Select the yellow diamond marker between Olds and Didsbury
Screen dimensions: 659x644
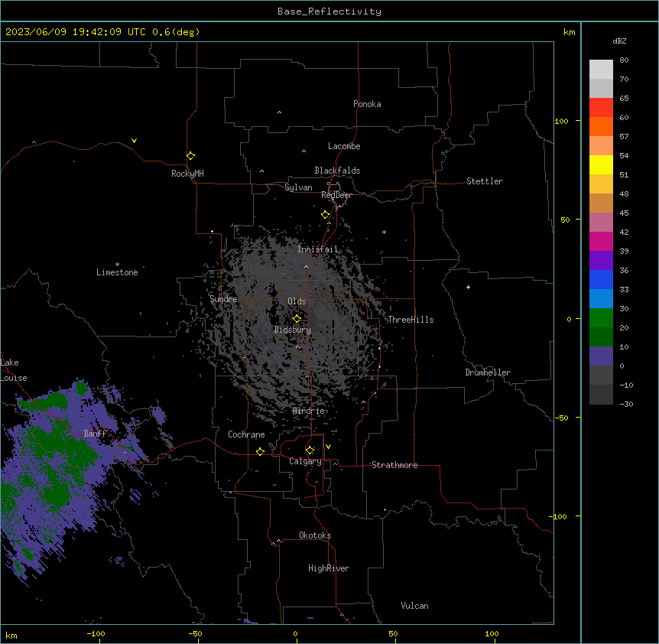(x=297, y=319)
